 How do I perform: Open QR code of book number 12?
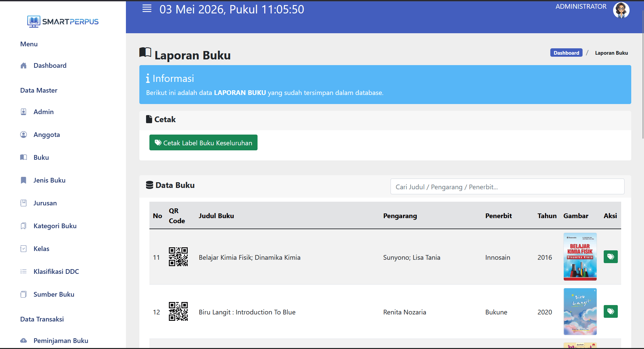coord(178,311)
